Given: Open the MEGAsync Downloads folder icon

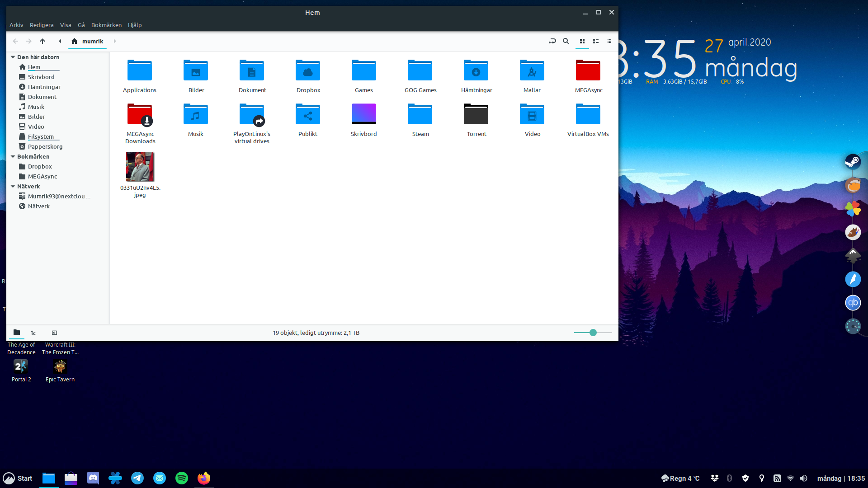Looking at the screenshot, I should coord(140,115).
